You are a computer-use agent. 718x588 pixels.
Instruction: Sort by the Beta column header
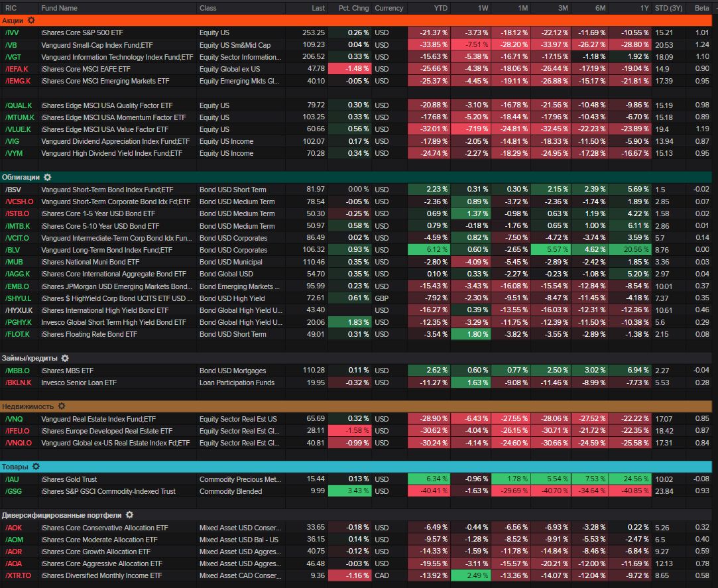tap(701, 8)
